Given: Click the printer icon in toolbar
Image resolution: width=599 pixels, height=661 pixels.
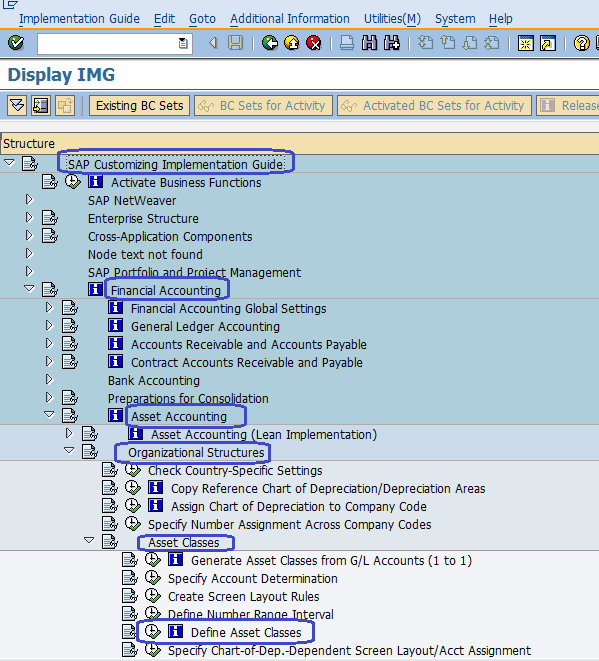Looking at the screenshot, I should tap(347, 43).
